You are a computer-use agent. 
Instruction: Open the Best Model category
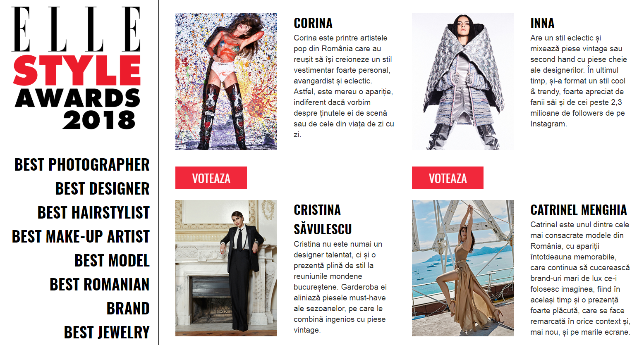pos(112,260)
